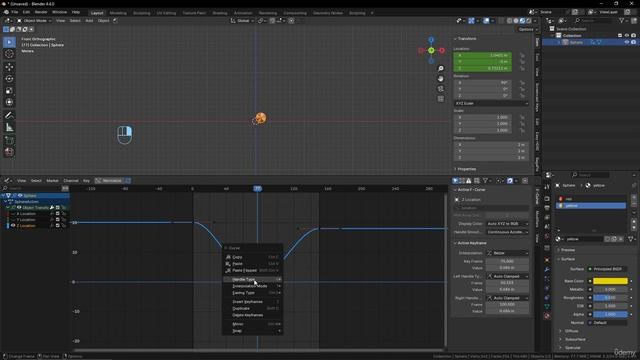Toggle visibility eye of Z Location channel
640x360 pixels.
[13, 225]
